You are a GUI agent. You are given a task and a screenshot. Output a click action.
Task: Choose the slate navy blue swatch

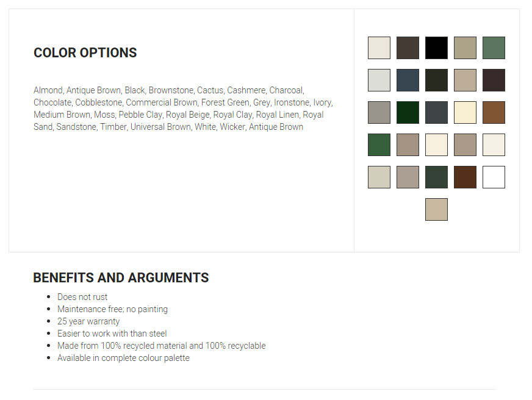pyautogui.click(x=408, y=80)
